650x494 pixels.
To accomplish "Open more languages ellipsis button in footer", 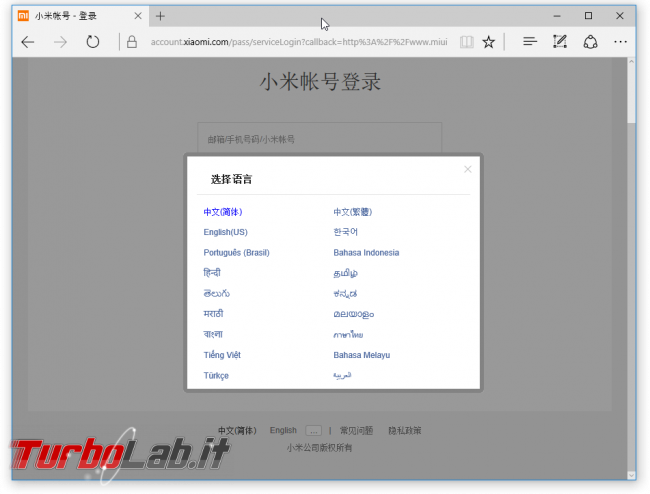I will [x=313, y=431].
